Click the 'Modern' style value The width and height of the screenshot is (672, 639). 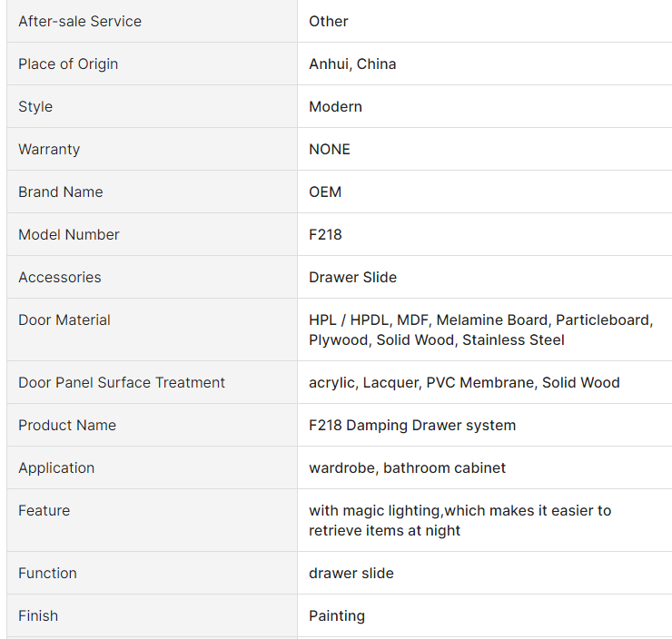coord(336,106)
